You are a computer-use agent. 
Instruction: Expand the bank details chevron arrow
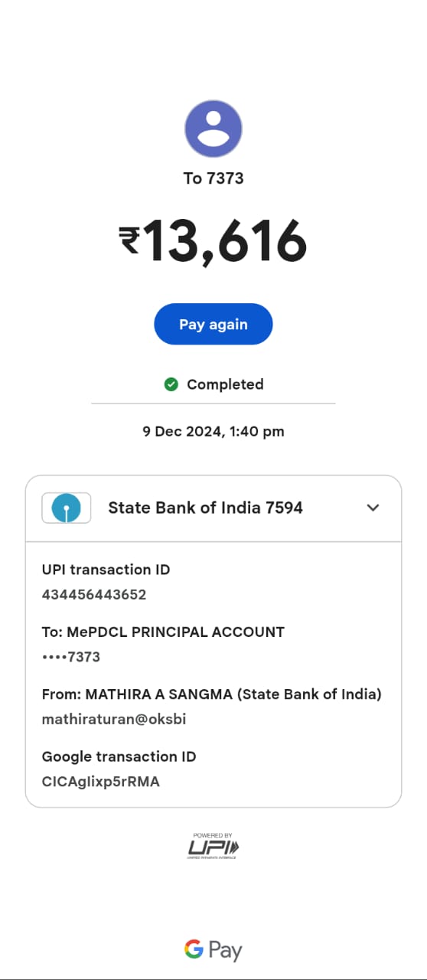click(x=373, y=508)
